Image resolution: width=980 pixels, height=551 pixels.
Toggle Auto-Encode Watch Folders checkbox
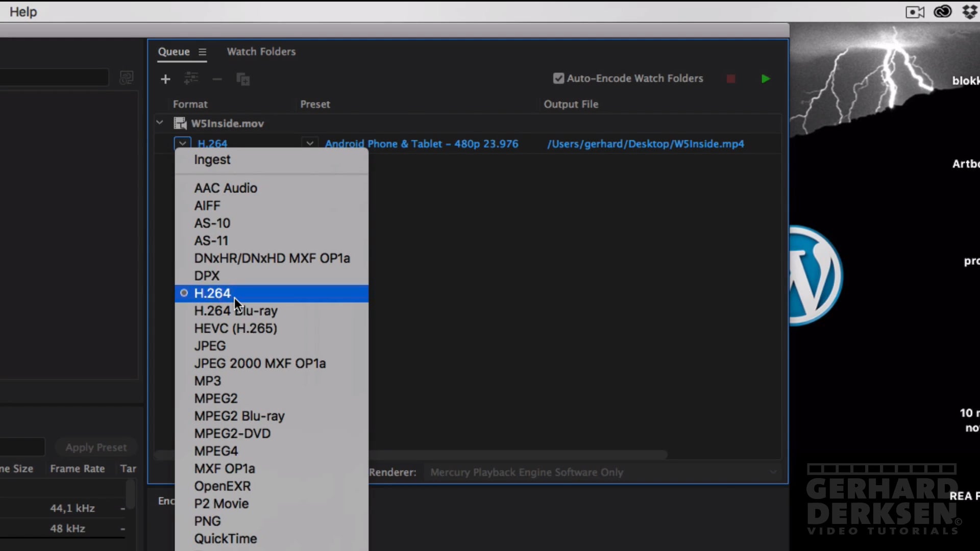(x=558, y=79)
